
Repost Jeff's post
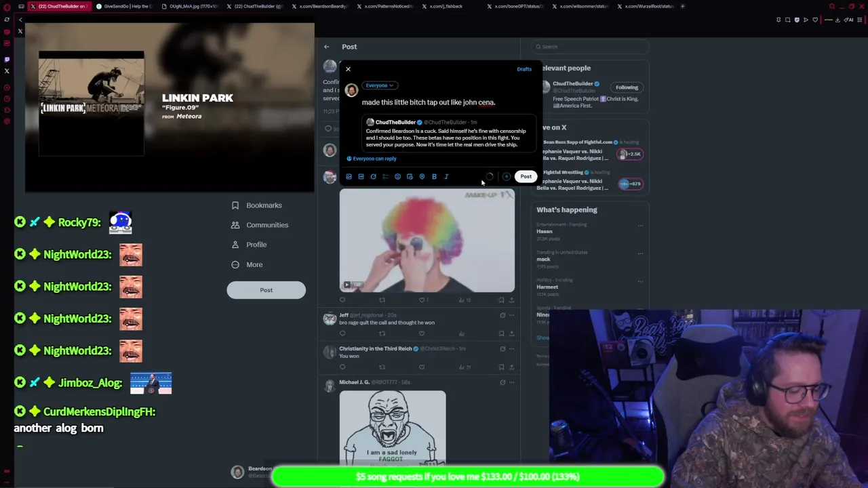pos(382,333)
